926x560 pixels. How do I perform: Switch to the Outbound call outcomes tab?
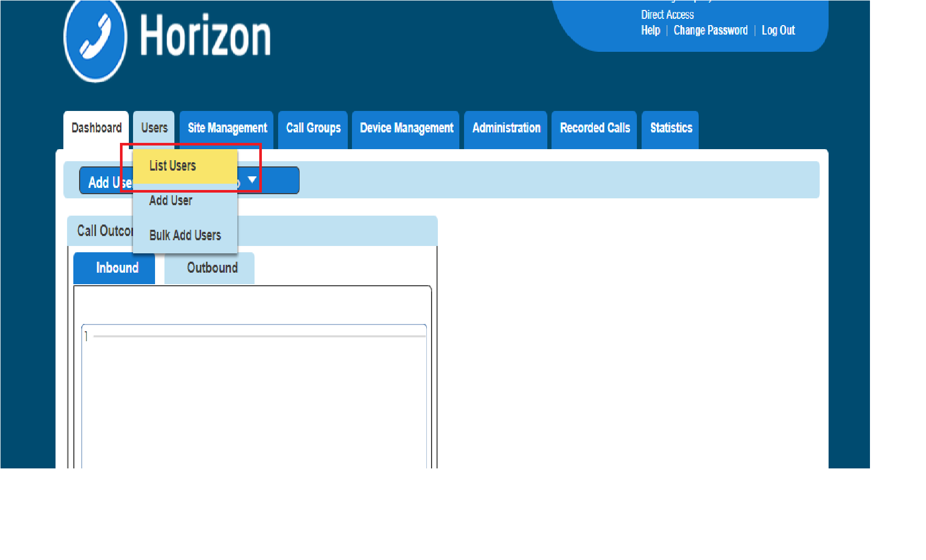pos(210,268)
